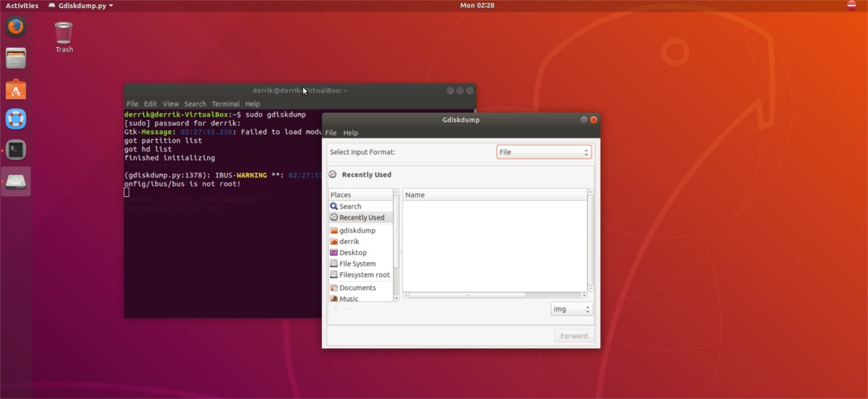
Task: Open the Gdiskdump Help menu
Action: point(351,133)
